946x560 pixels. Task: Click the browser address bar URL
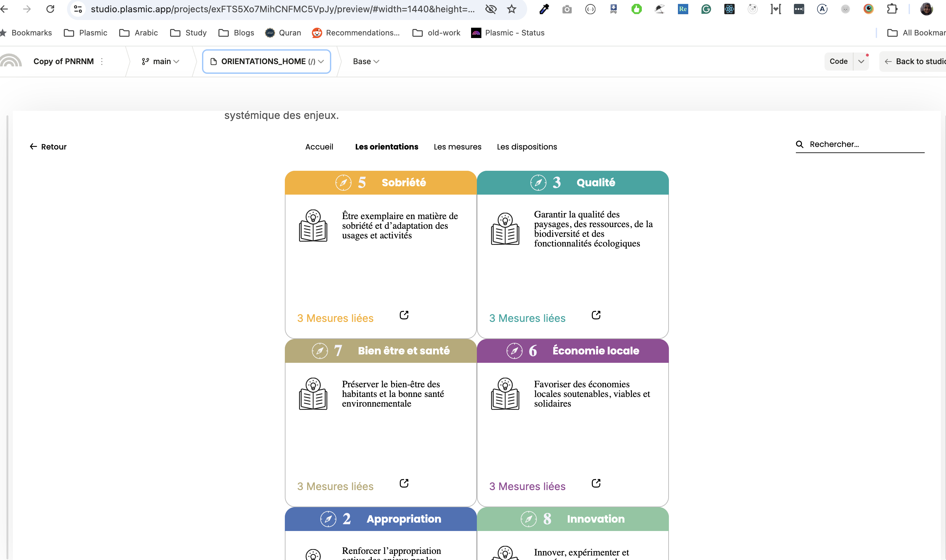283,9
